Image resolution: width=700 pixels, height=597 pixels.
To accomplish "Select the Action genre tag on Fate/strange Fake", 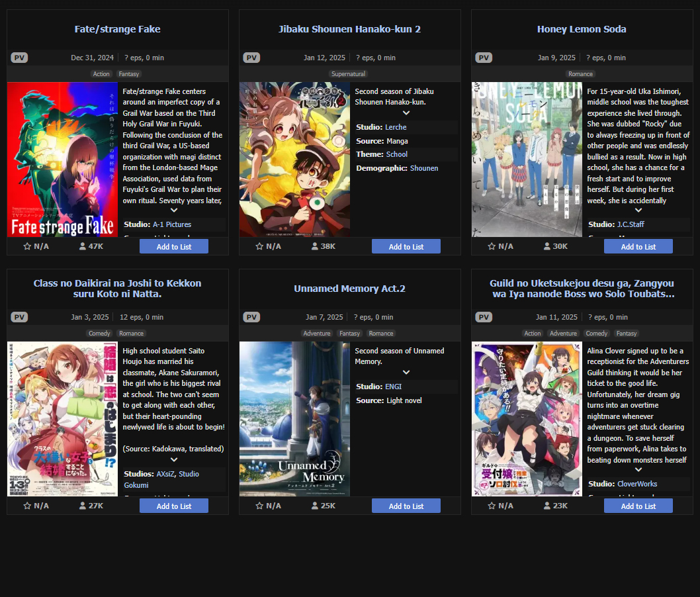I will (101, 74).
